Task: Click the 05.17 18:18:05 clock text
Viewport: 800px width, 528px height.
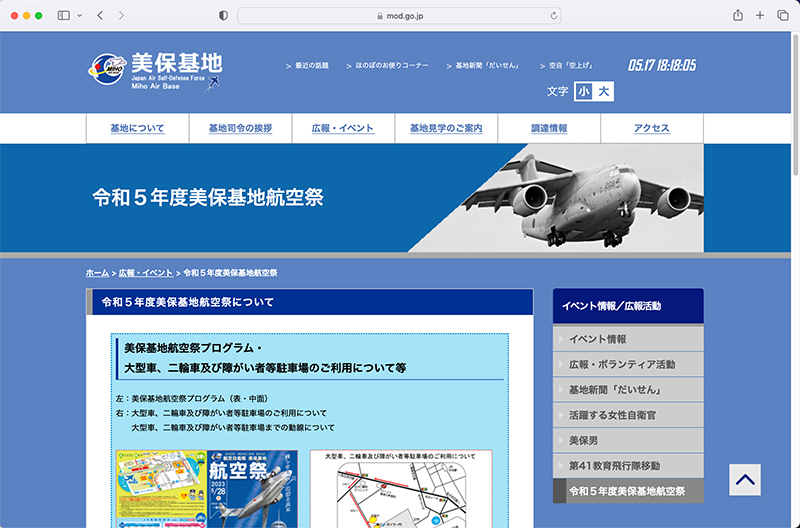Action: pyautogui.click(x=662, y=65)
